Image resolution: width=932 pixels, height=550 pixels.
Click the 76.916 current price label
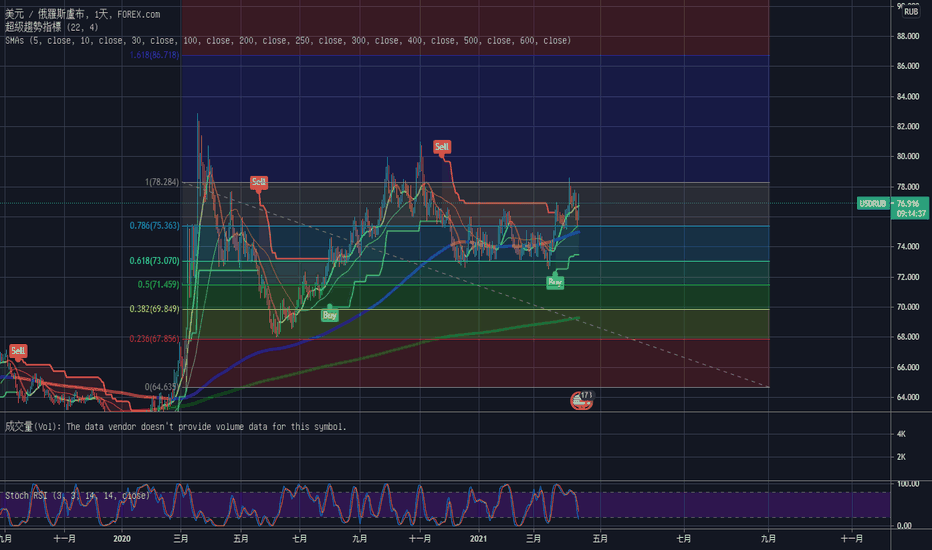pos(908,203)
